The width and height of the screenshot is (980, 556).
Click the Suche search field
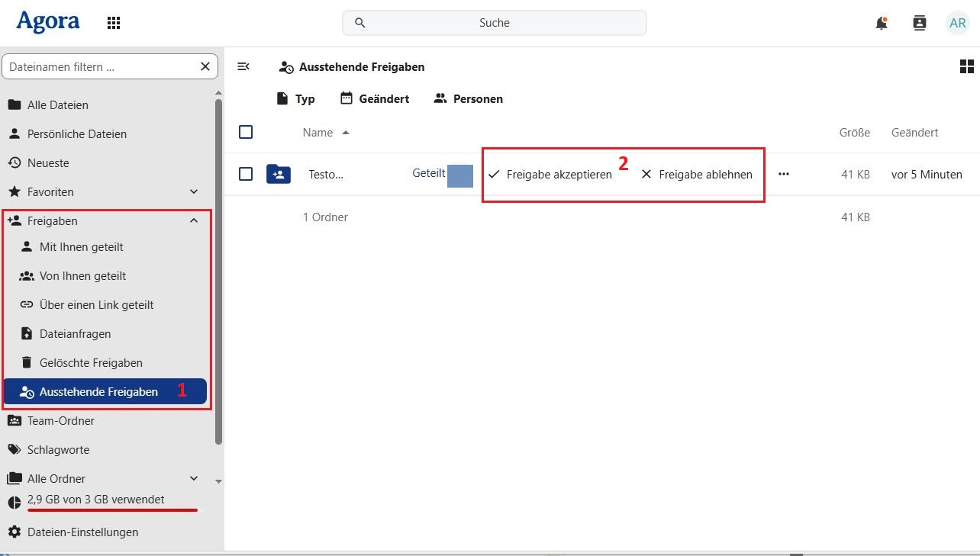pyautogui.click(x=494, y=23)
